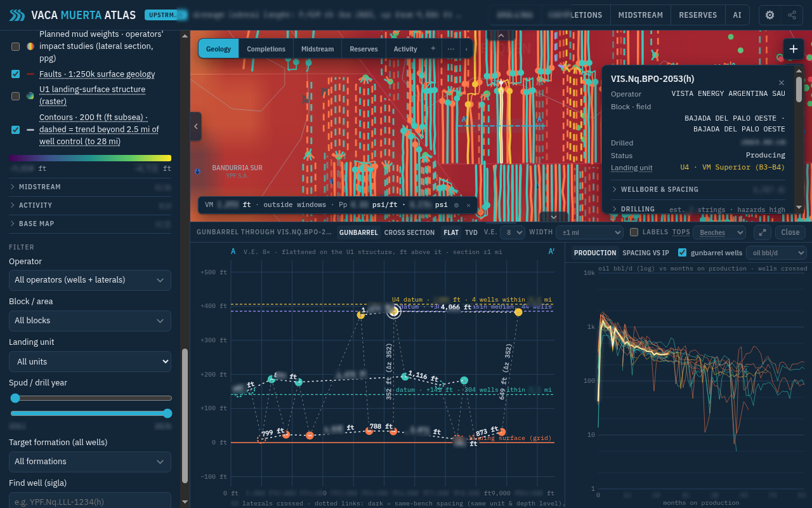
Task: Click the upper Spud / drill year slider handle
Action: (x=15, y=398)
